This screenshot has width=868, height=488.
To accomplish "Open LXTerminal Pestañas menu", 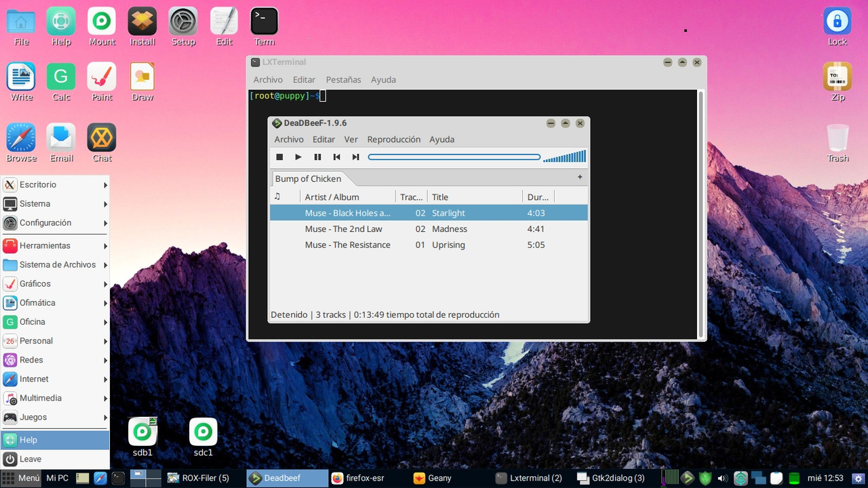I will (343, 80).
